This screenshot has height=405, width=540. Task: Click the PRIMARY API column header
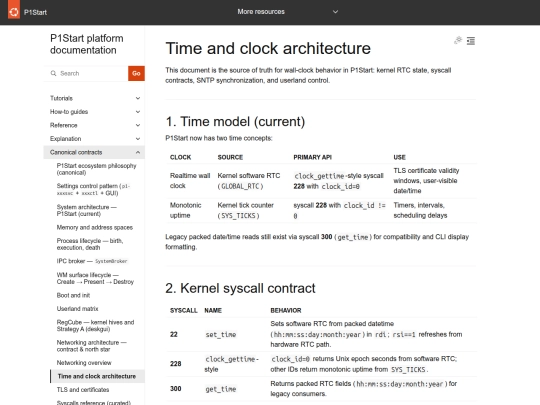[x=312, y=157]
